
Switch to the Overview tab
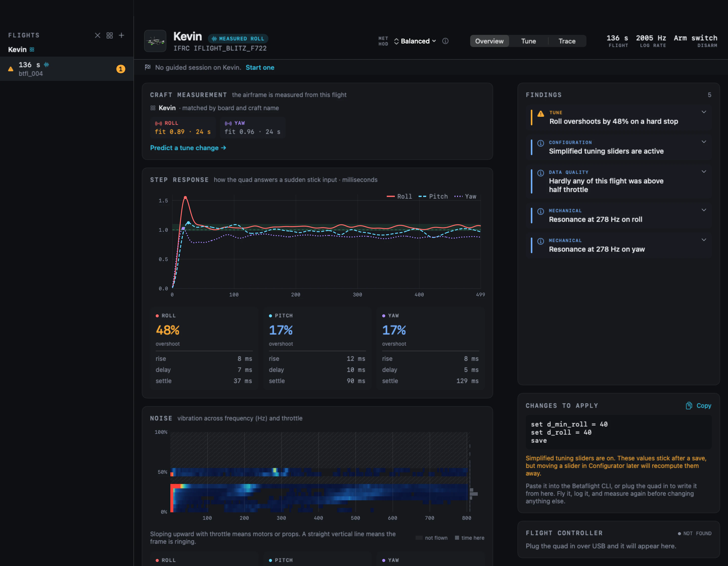(x=489, y=41)
